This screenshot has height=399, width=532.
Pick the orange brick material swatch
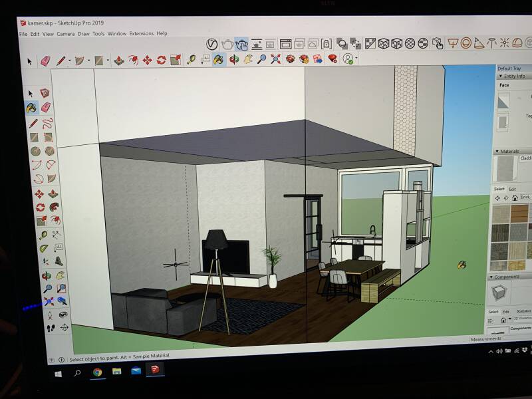519,213
